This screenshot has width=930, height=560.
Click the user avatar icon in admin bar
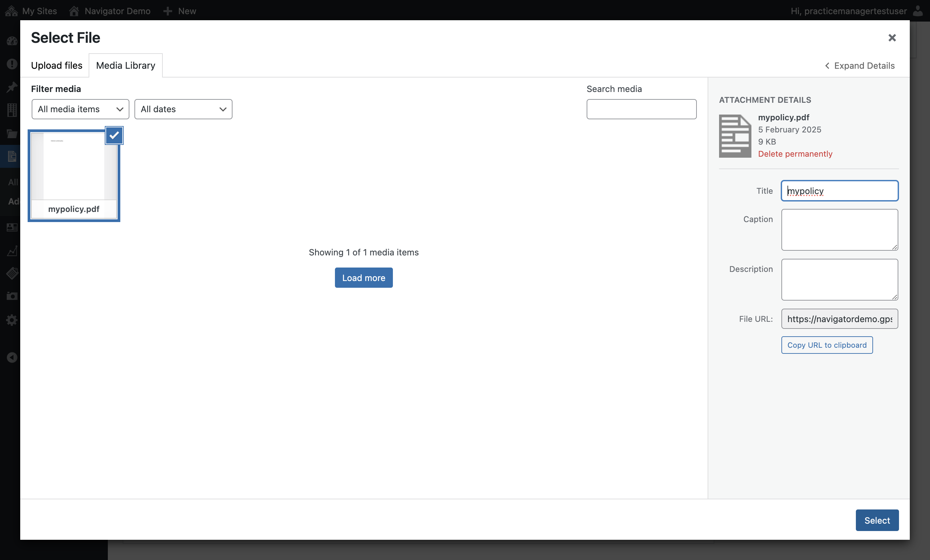click(x=918, y=10)
